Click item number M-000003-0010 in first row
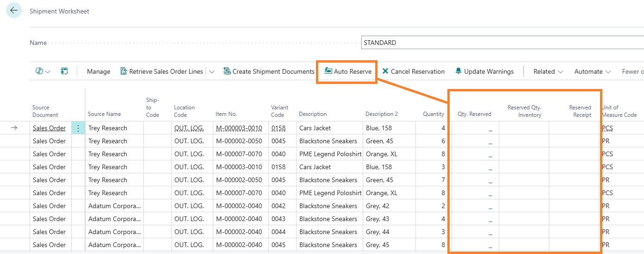Screen dimensions: 644x254 point(239,128)
